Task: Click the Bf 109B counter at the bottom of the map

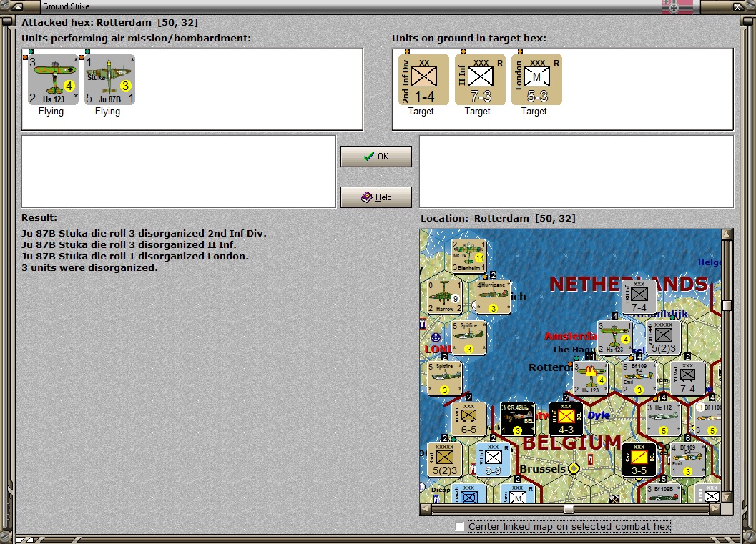Action: [x=664, y=493]
